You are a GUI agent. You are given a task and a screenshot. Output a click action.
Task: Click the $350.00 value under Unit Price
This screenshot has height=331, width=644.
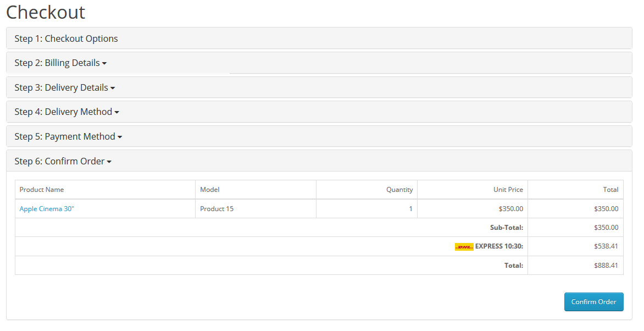point(511,209)
